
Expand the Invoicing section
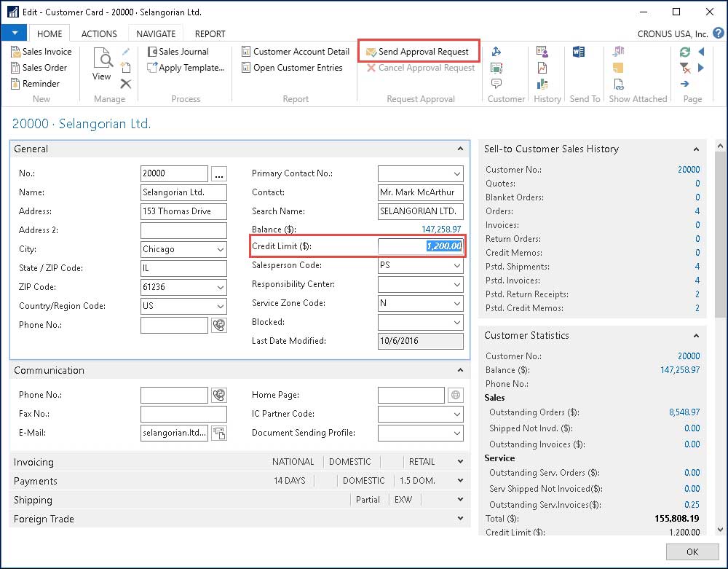coord(460,462)
